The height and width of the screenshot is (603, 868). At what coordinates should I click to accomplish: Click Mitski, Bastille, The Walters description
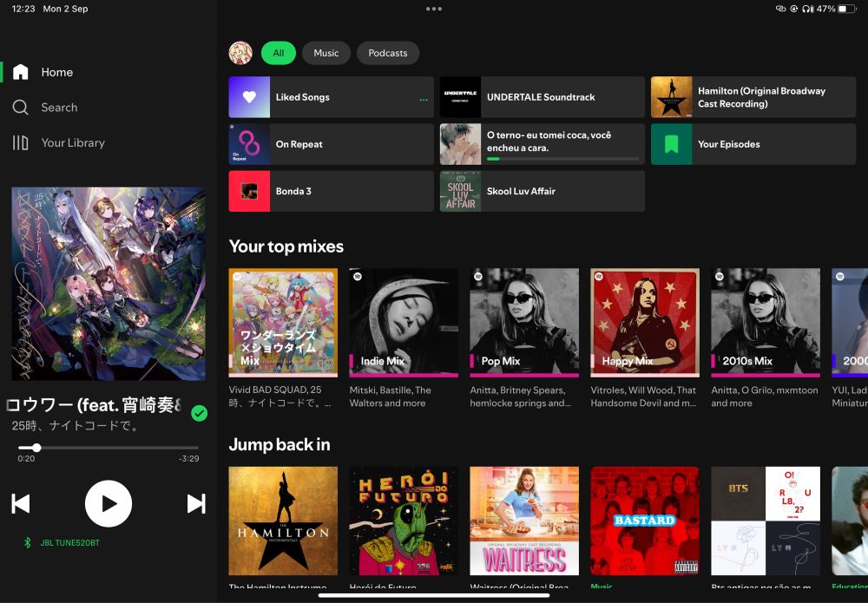coord(391,397)
